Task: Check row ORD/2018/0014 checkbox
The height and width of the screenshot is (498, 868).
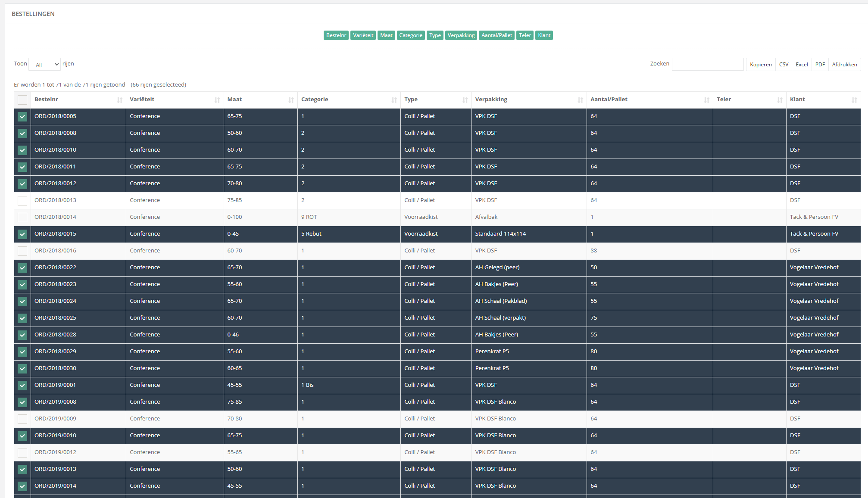Action: pos(22,218)
